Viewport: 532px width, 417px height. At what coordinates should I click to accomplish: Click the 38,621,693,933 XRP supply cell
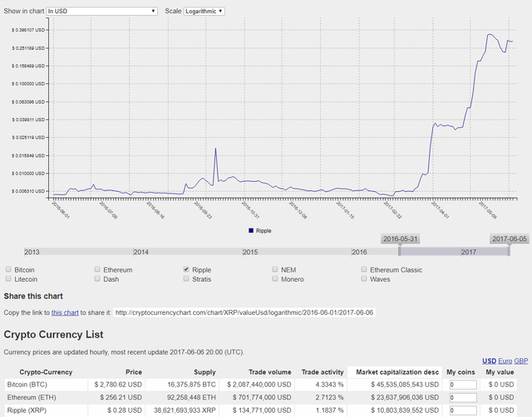click(x=185, y=410)
